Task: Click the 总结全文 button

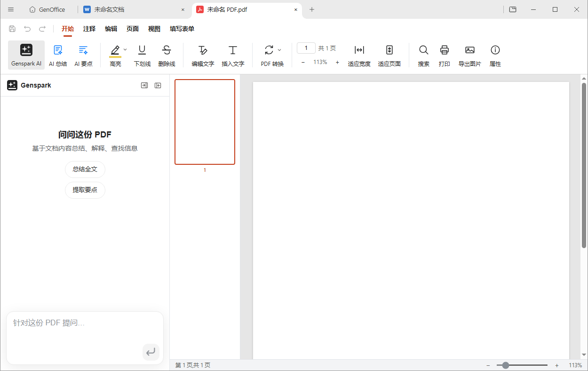Action: pos(85,169)
